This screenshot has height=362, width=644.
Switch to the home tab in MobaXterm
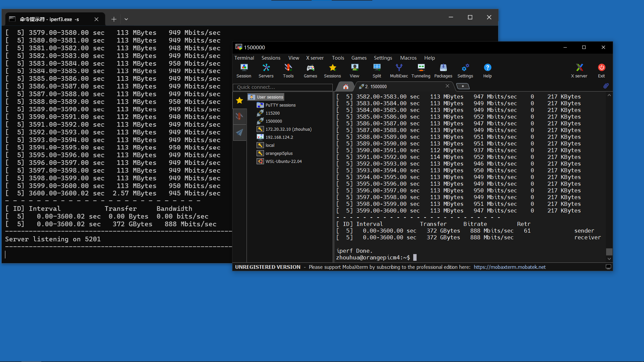pos(346,86)
